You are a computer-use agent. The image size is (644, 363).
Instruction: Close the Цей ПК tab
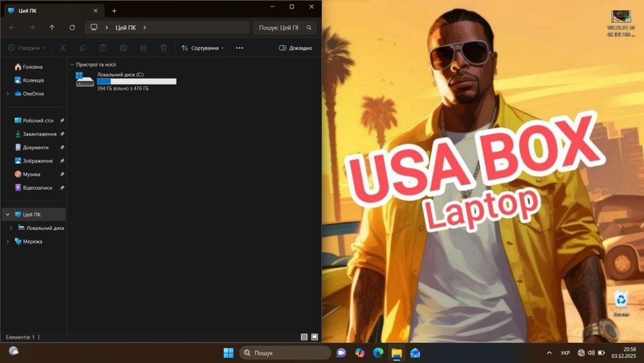pyautogui.click(x=96, y=11)
